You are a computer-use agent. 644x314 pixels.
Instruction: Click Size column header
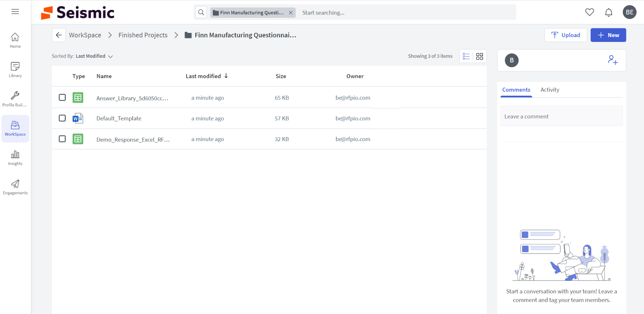pos(281,76)
